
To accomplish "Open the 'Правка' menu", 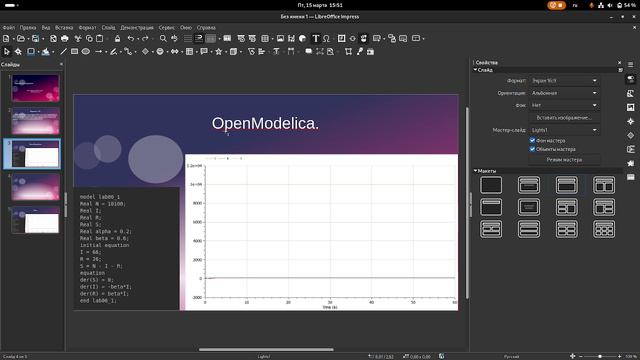I will click(x=28, y=27).
